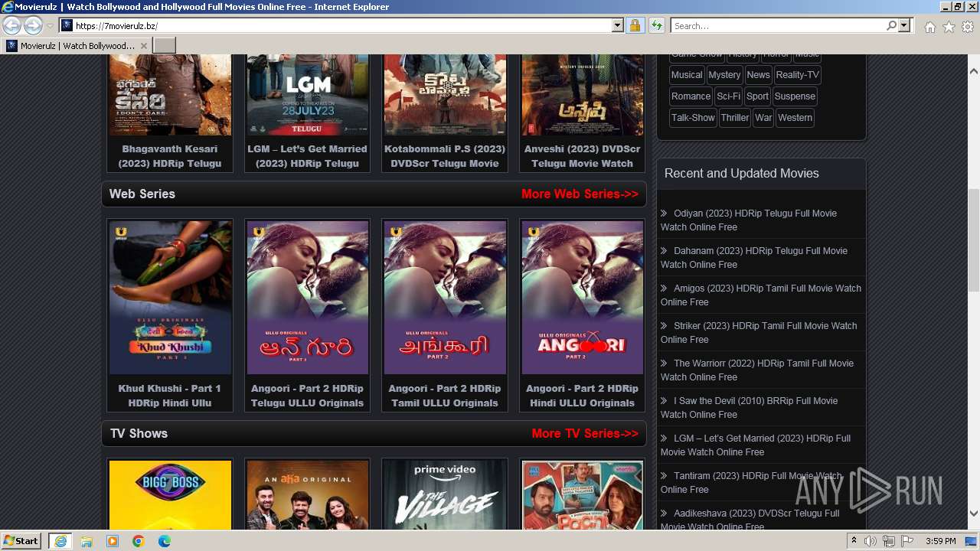The image size is (980, 551).
Task: Open the Action Center flag icon
Action: (x=907, y=541)
